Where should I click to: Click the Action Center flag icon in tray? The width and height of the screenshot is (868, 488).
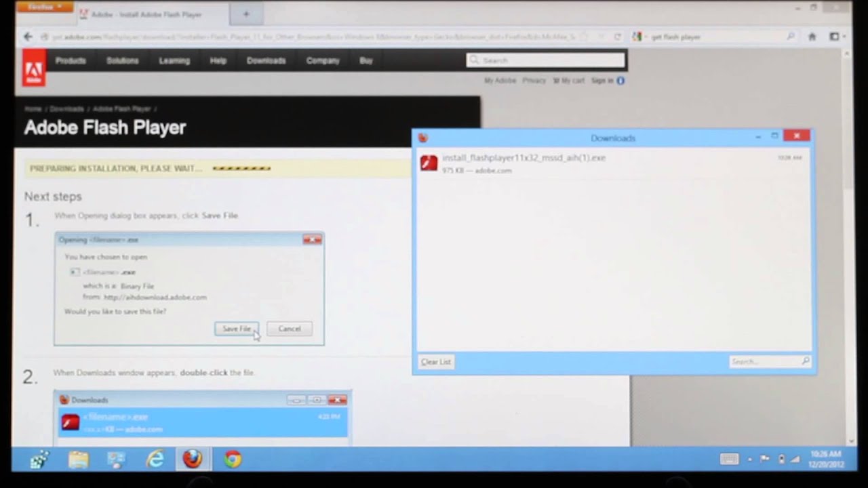(x=764, y=459)
